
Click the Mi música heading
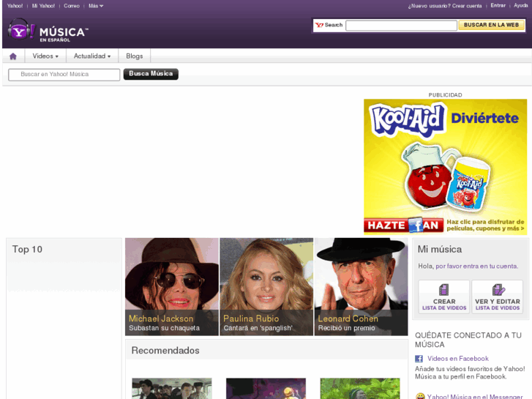tap(439, 249)
